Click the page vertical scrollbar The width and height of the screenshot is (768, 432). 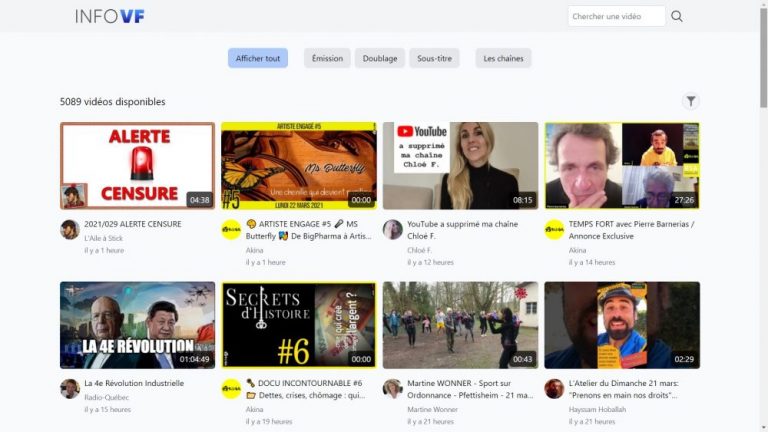(x=763, y=200)
